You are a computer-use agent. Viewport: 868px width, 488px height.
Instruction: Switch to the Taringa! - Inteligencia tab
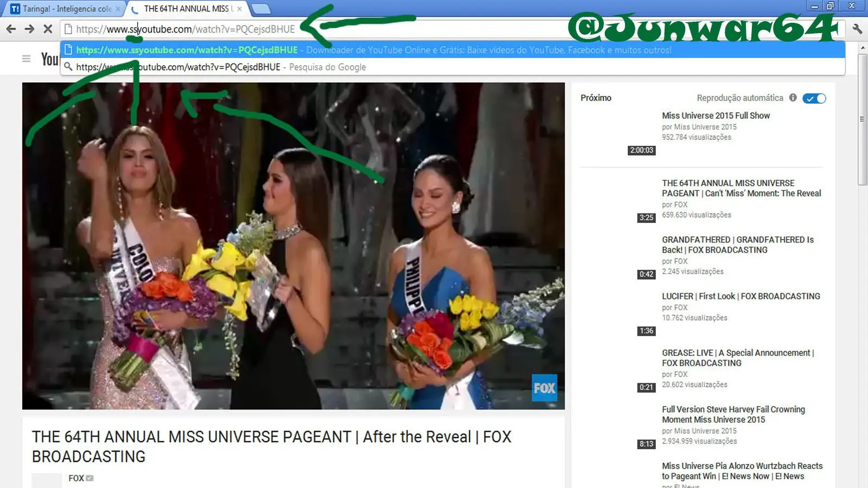click(x=64, y=9)
